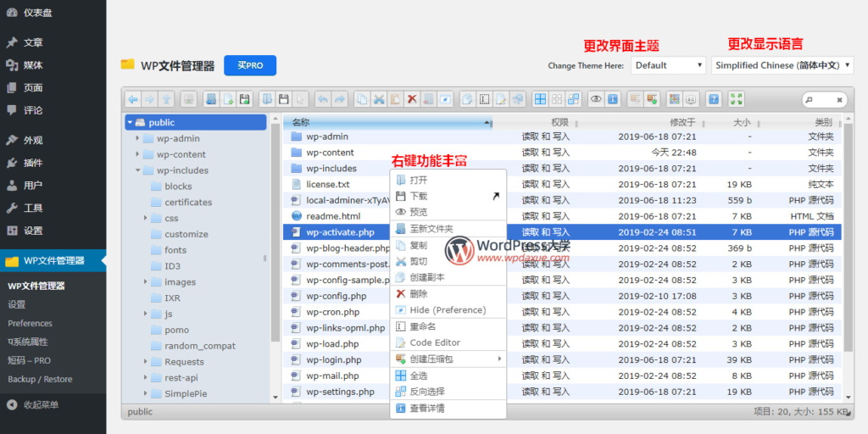Image resolution: width=868 pixels, height=434 pixels.
Task: Click the redo toolbar arrow
Action: [x=339, y=99]
